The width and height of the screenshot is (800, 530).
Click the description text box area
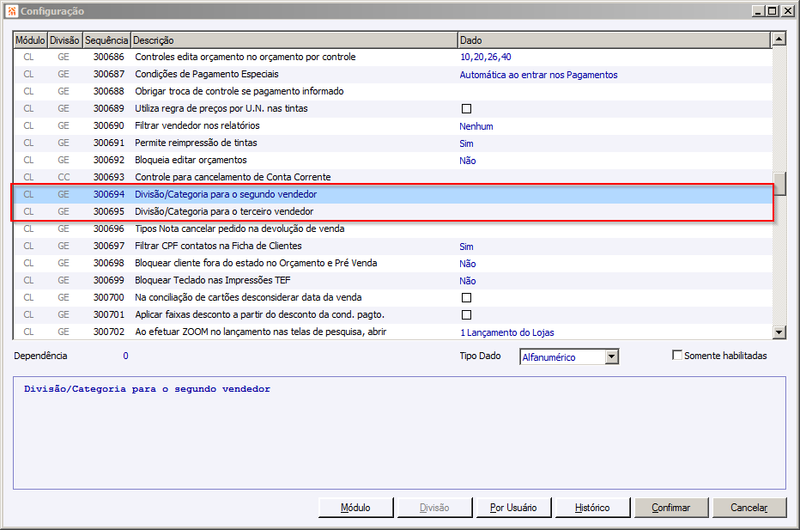399,433
